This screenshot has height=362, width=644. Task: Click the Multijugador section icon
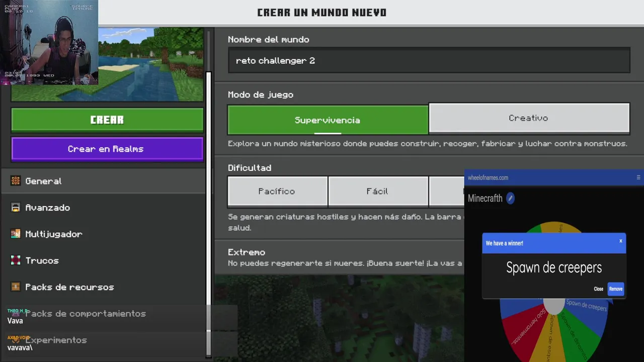[16, 234]
